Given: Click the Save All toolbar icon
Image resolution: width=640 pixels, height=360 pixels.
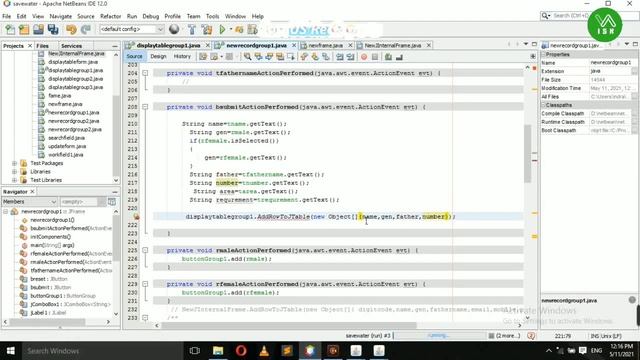Looking at the screenshot, I should [x=53, y=29].
